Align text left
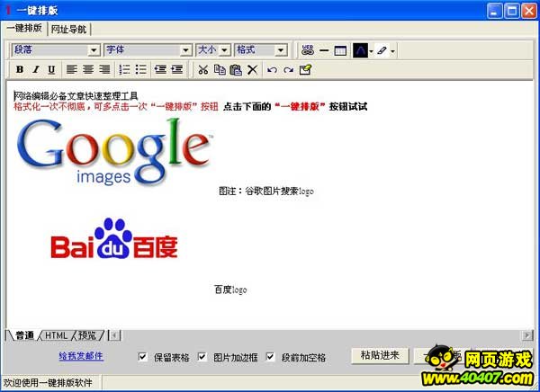 tap(72, 69)
